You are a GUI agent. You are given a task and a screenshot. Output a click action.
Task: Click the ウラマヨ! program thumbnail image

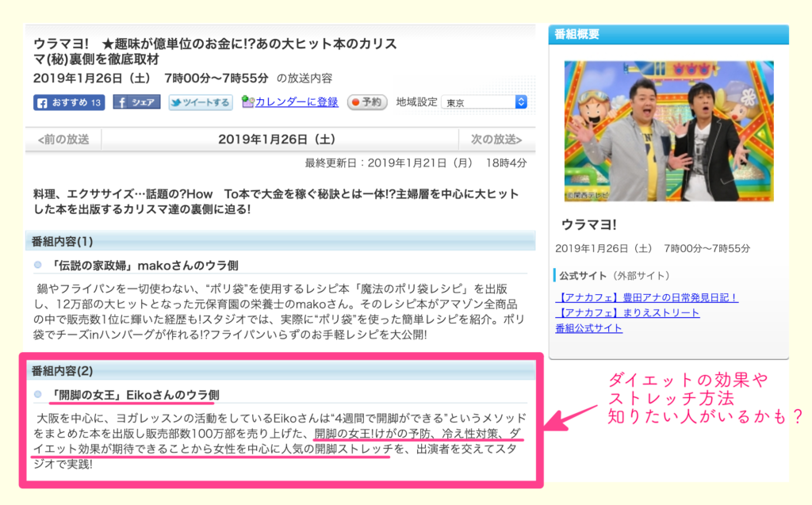click(668, 132)
